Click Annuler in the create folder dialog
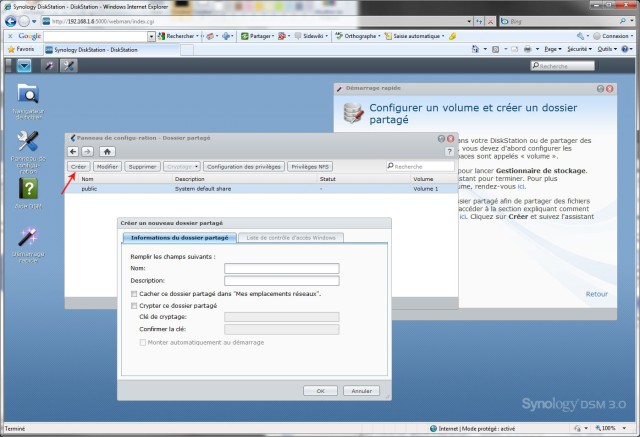The image size is (640, 437). 361,391
